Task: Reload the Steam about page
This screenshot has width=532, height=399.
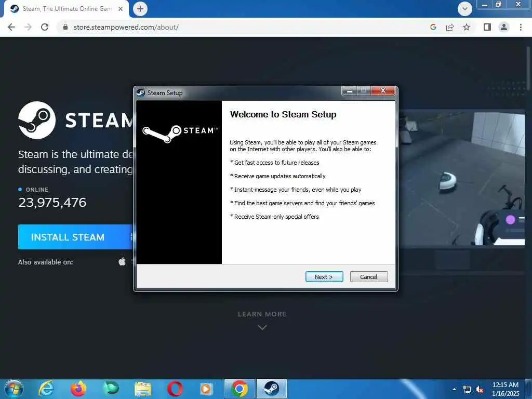Action: [x=45, y=27]
